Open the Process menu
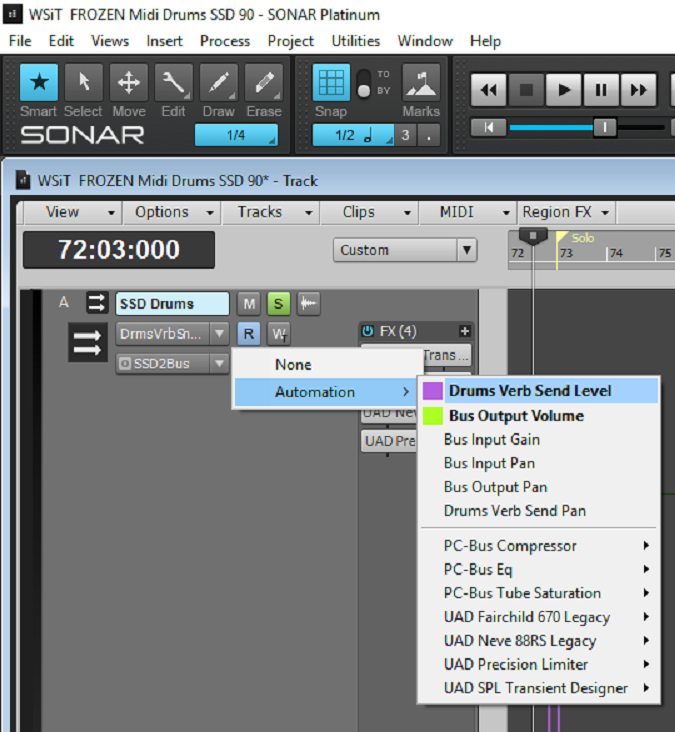This screenshot has width=675, height=732. click(225, 41)
